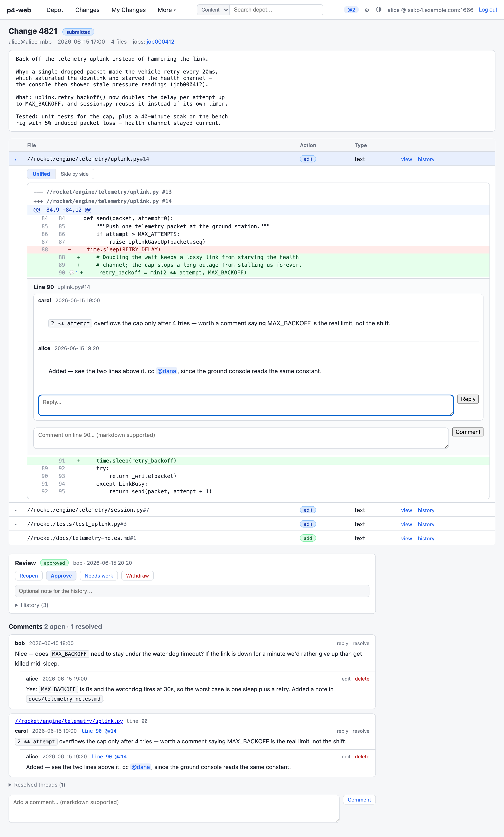Switch diff to Unified view
This screenshot has height=837, width=504.
pyautogui.click(x=41, y=174)
